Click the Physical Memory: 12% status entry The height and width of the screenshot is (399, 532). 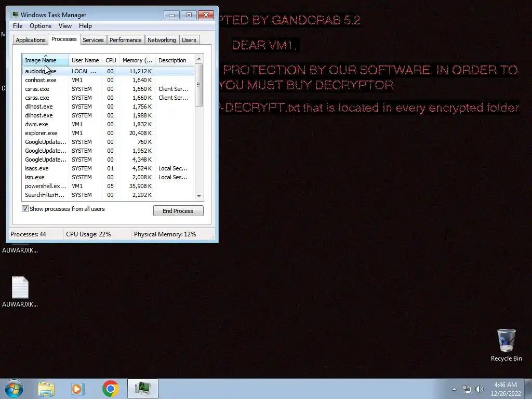click(165, 234)
